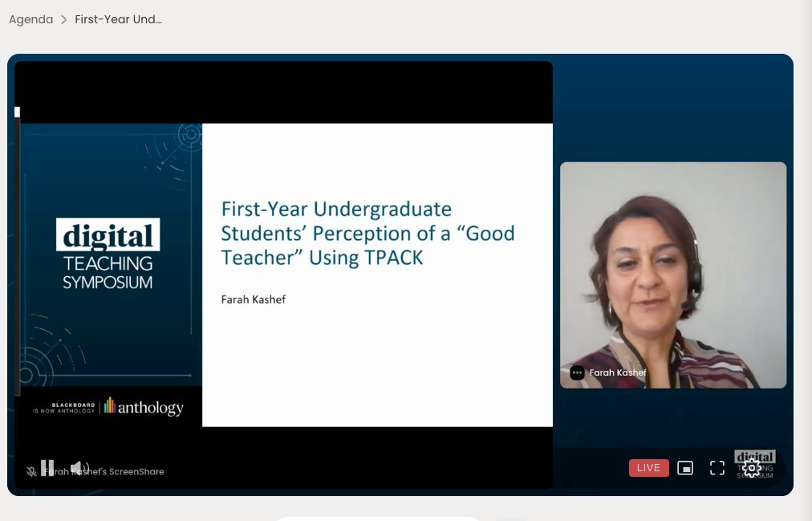Screen dimensions: 812x521
Task: Click the Farah Kashef's ScreenShare label
Action: tap(104, 472)
